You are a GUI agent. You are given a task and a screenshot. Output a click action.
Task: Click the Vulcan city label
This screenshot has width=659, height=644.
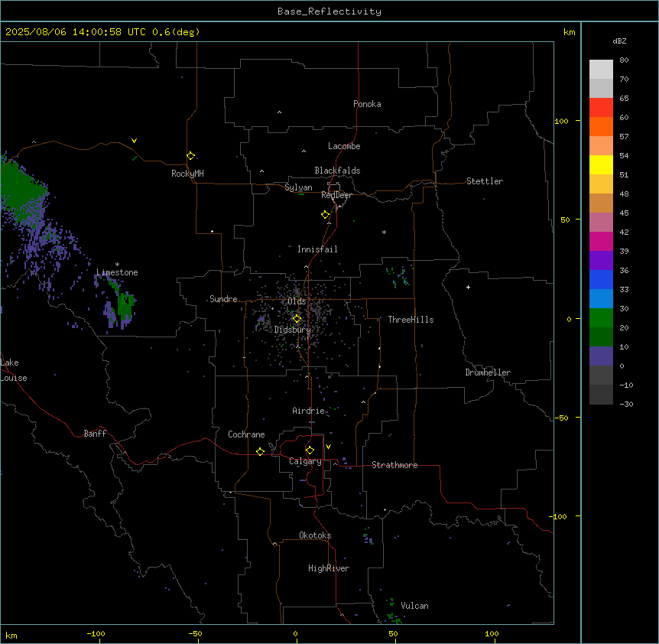pyautogui.click(x=415, y=606)
